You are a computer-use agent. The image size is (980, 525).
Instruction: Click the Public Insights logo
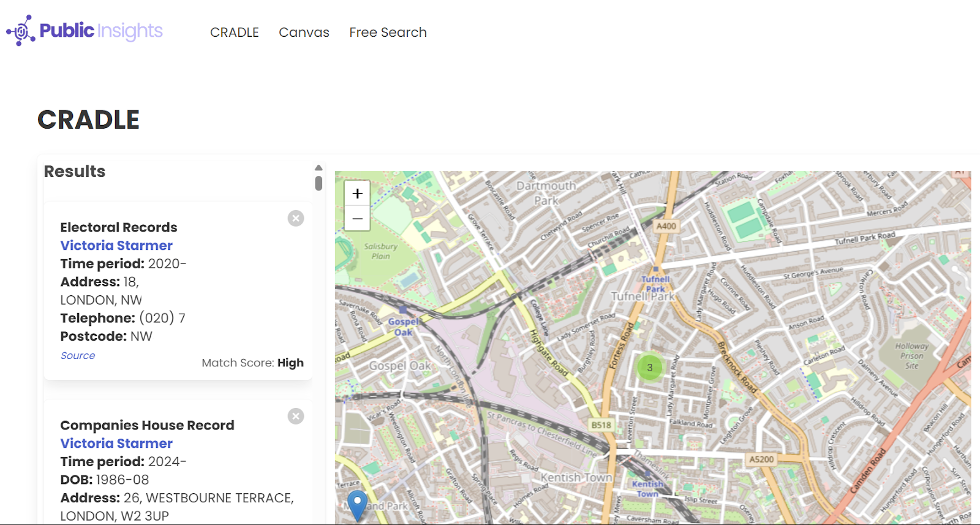pos(85,31)
